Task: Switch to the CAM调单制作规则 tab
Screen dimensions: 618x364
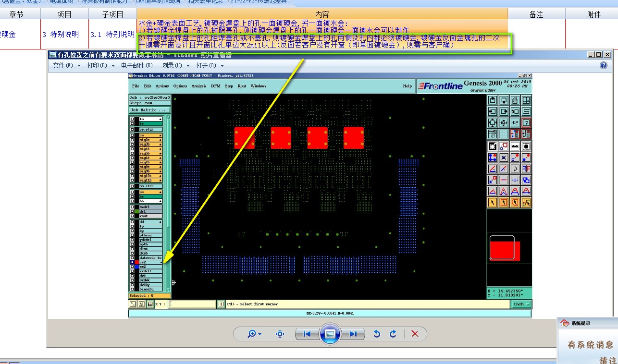Action: coord(158,2)
